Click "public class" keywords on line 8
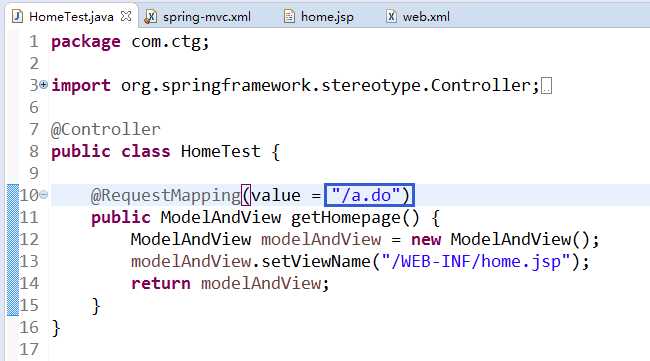Image resolution: width=650 pixels, height=361 pixels. pos(110,151)
